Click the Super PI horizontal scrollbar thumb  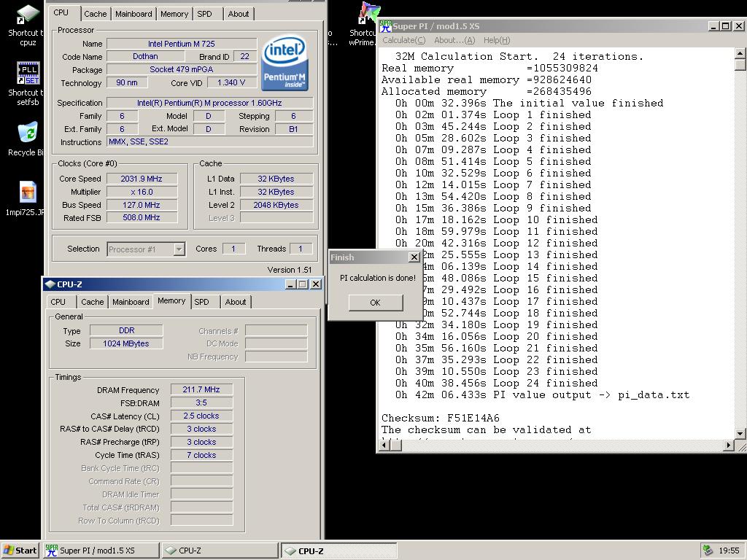(396, 446)
